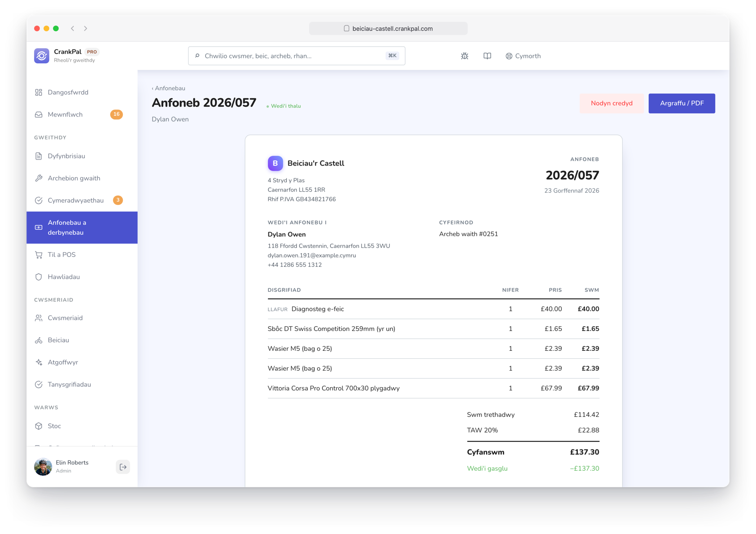Focus the Chwilio cwsmer search field
The width and height of the screenshot is (756, 534).
click(297, 56)
